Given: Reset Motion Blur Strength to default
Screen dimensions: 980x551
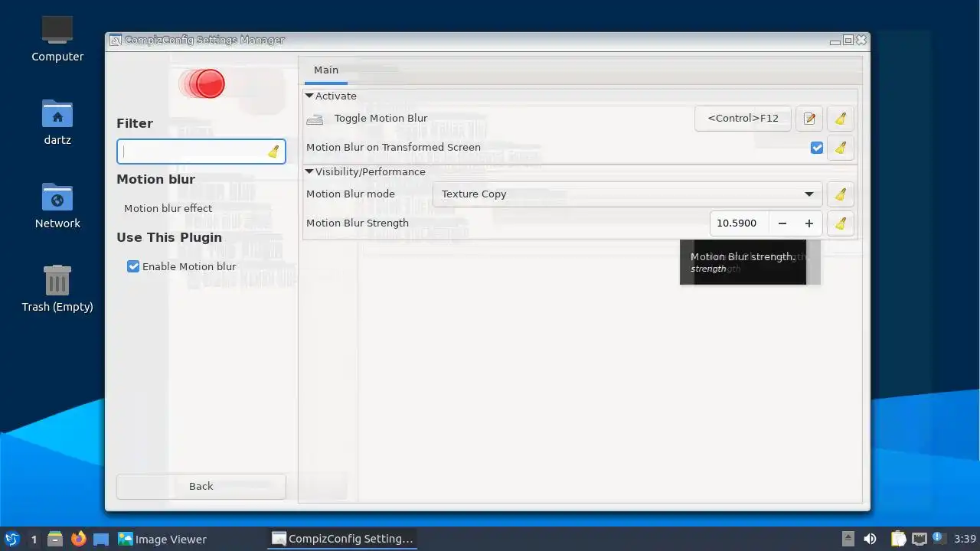Looking at the screenshot, I should 841,223.
